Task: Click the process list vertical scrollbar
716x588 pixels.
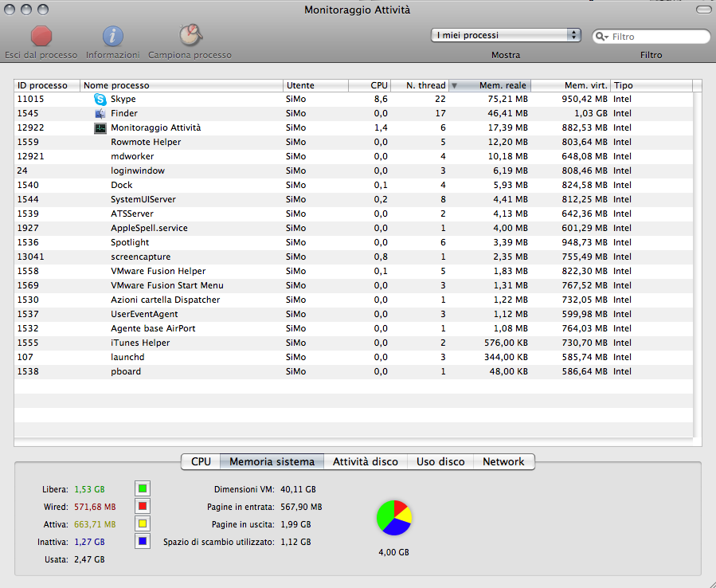Action: [697, 265]
